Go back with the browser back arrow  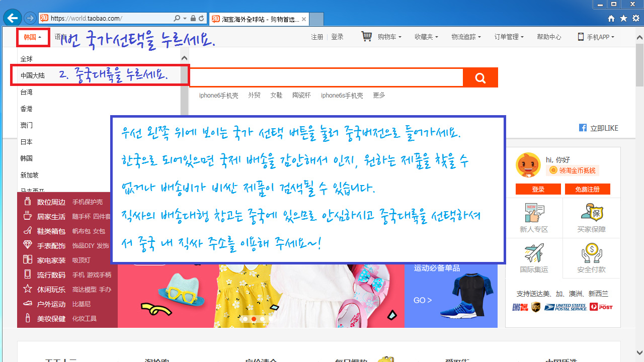tap(12, 18)
